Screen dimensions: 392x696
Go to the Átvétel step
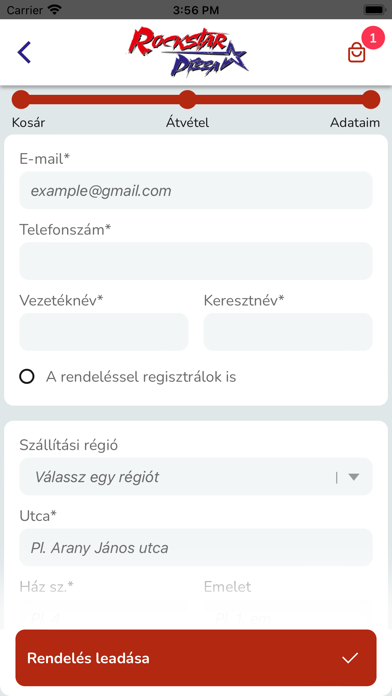[x=187, y=123]
